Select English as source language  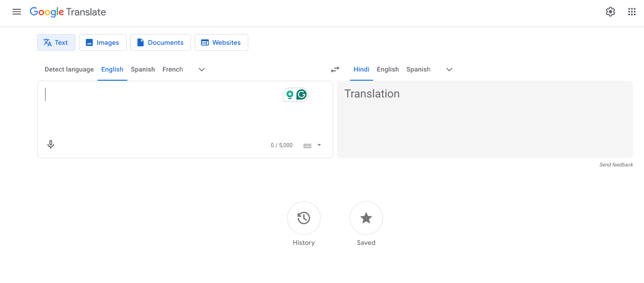[112, 69]
